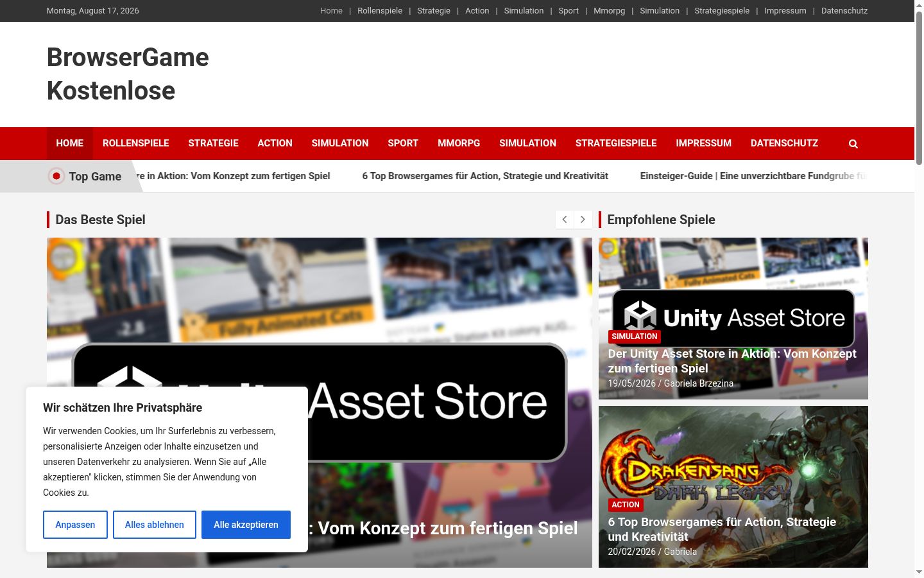This screenshot has width=924, height=578.
Task: Open ACTION in red menu
Action: click(275, 143)
